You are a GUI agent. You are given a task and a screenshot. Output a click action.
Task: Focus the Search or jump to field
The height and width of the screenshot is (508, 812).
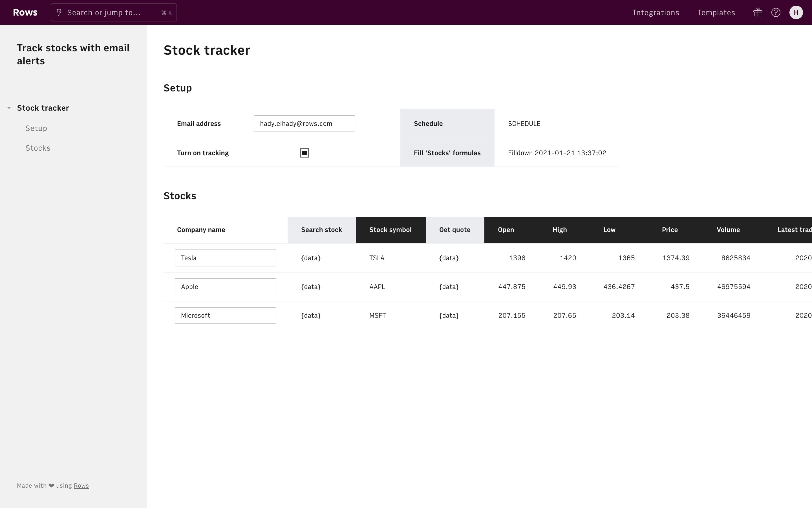[114, 12]
